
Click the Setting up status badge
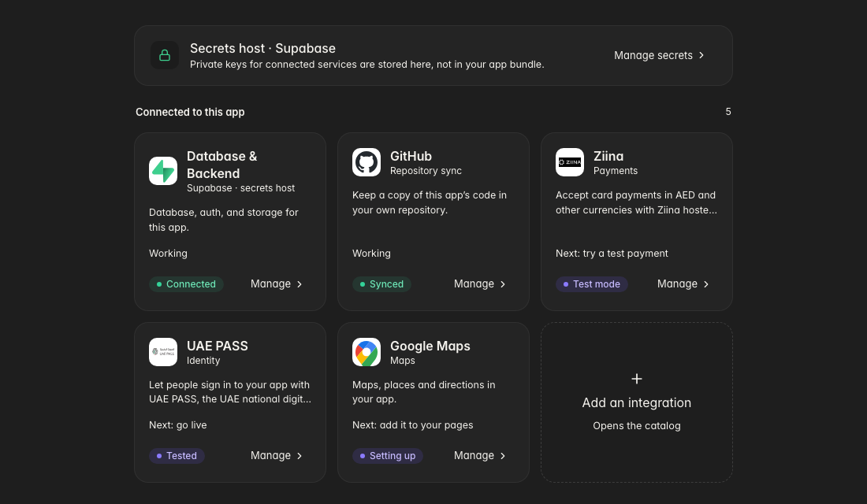coord(388,456)
